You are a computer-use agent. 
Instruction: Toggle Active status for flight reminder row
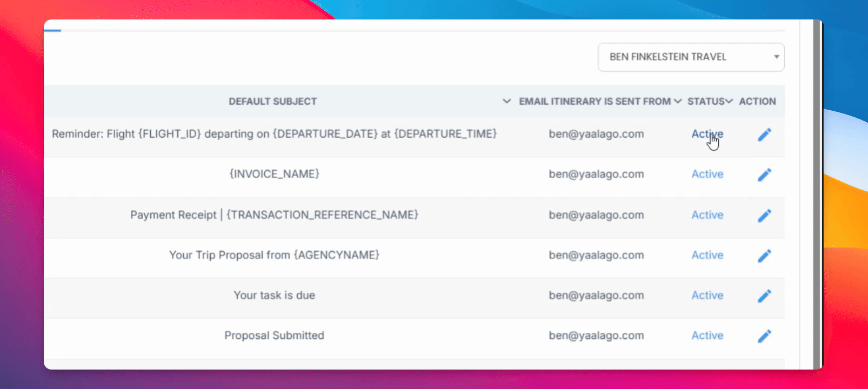click(707, 134)
